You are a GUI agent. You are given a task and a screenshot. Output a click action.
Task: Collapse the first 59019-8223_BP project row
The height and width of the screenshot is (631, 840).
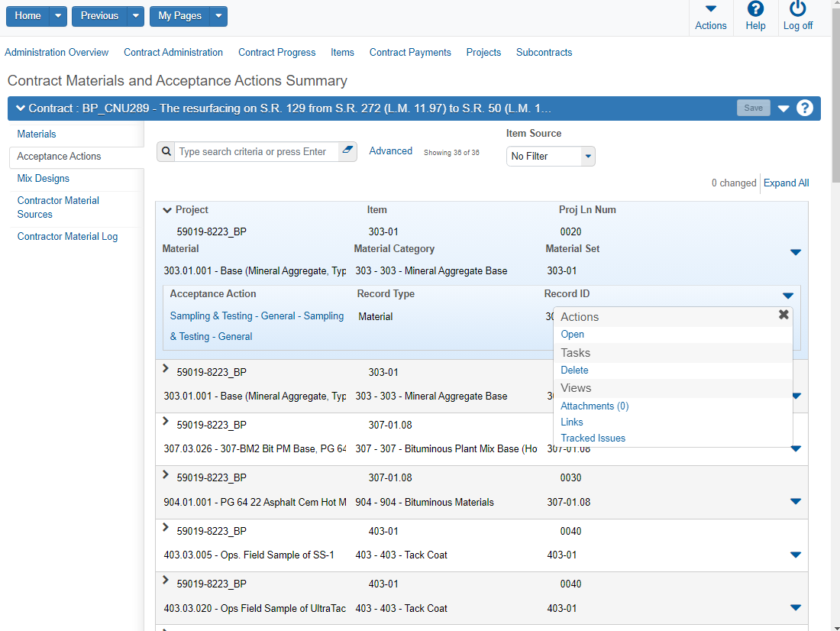click(x=167, y=210)
